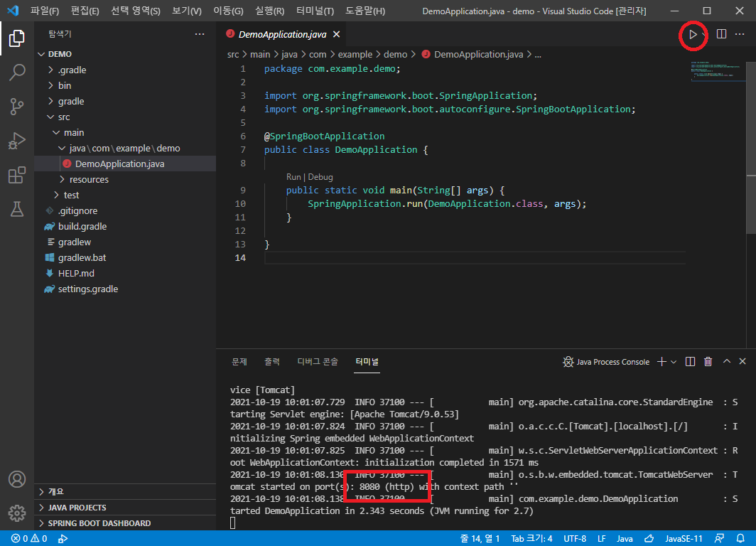Open Run and Debug view

17,141
